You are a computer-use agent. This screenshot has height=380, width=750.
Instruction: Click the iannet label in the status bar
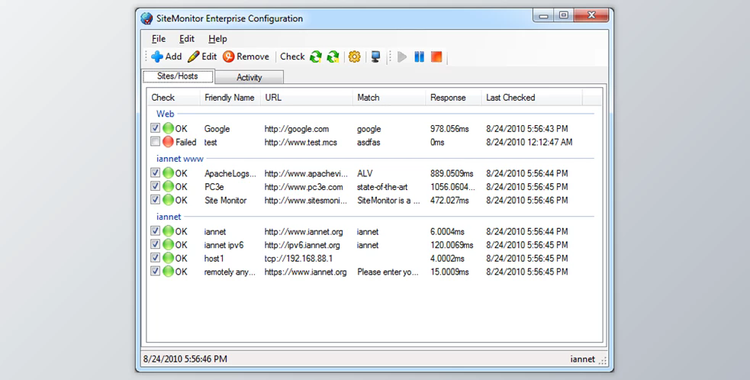pos(582,359)
